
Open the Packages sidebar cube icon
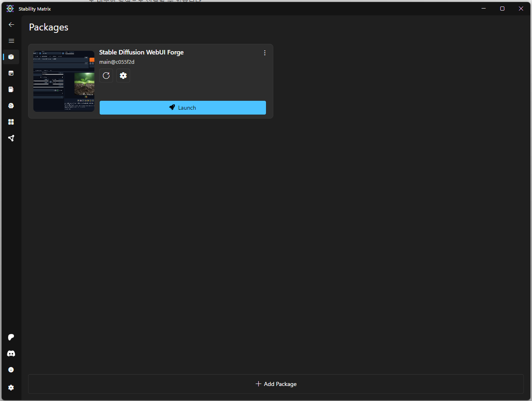coord(11,57)
